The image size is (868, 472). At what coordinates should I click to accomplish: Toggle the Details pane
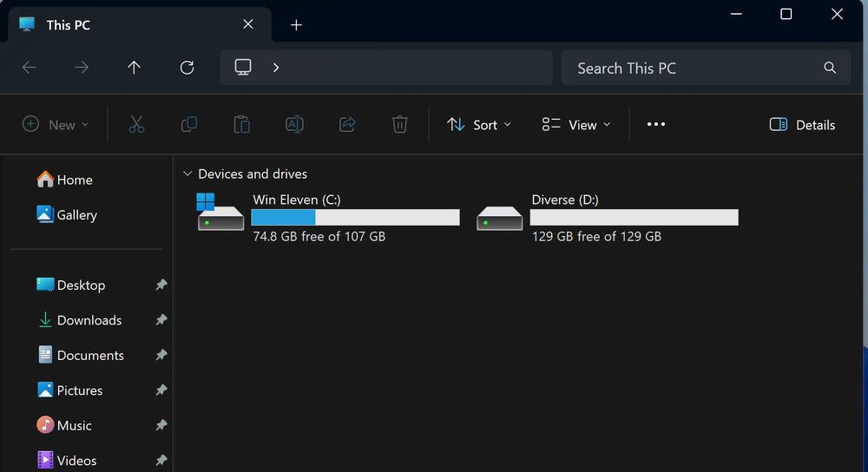coord(802,124)
